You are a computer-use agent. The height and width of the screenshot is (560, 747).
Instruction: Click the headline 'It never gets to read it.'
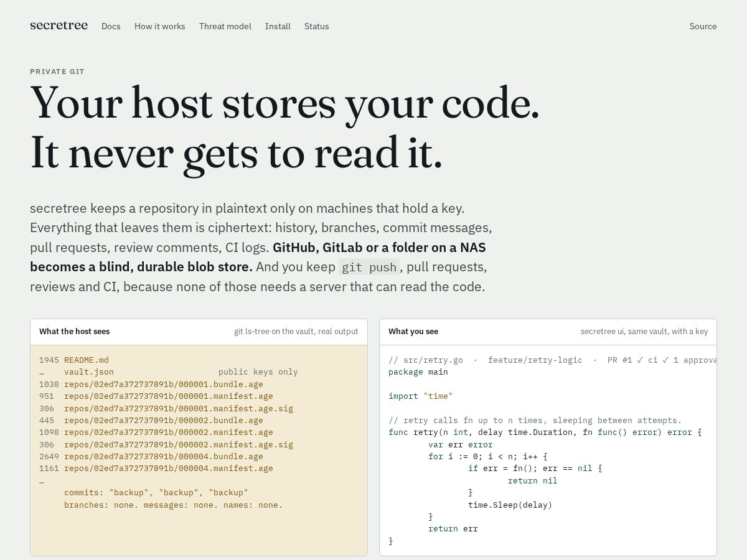236,153
